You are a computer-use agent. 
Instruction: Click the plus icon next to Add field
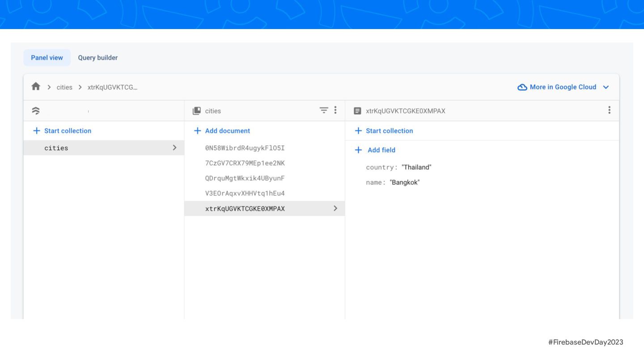358,150
